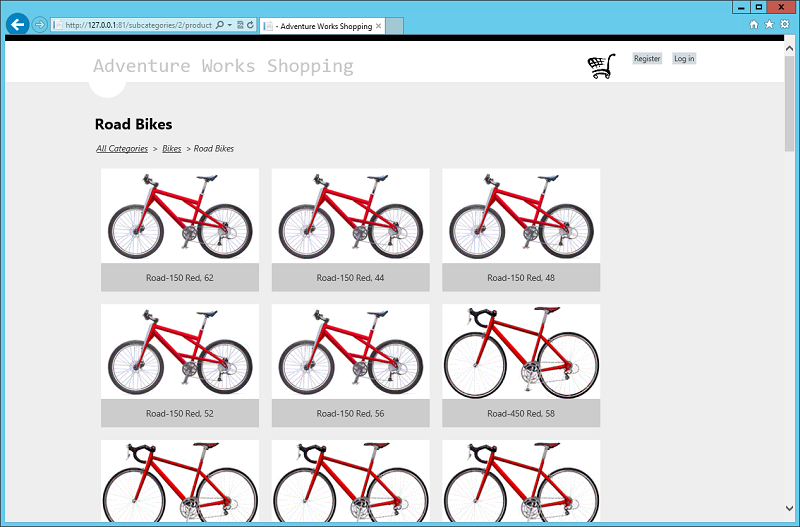Open the Road-150 Red, 44 bike image
The image size is (800, 527).
(351, 216)
